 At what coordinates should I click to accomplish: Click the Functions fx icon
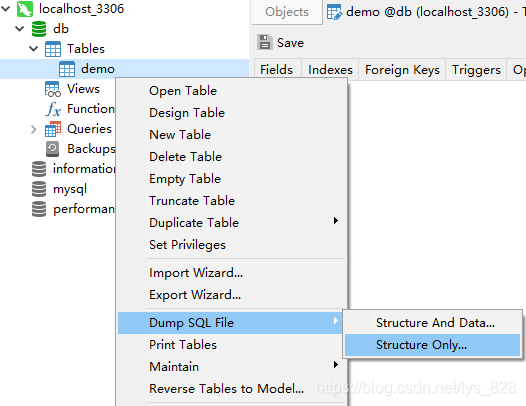53,109
